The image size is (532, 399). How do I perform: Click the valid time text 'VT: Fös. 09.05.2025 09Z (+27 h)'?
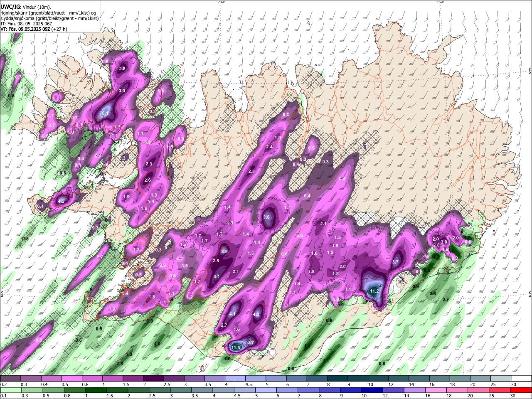(34, 29)
